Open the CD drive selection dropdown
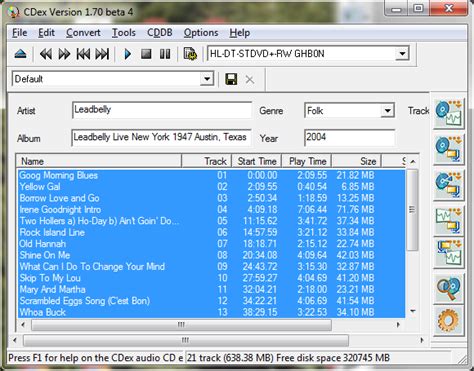Screen dimensions: 474x371 tap(402, 54)
